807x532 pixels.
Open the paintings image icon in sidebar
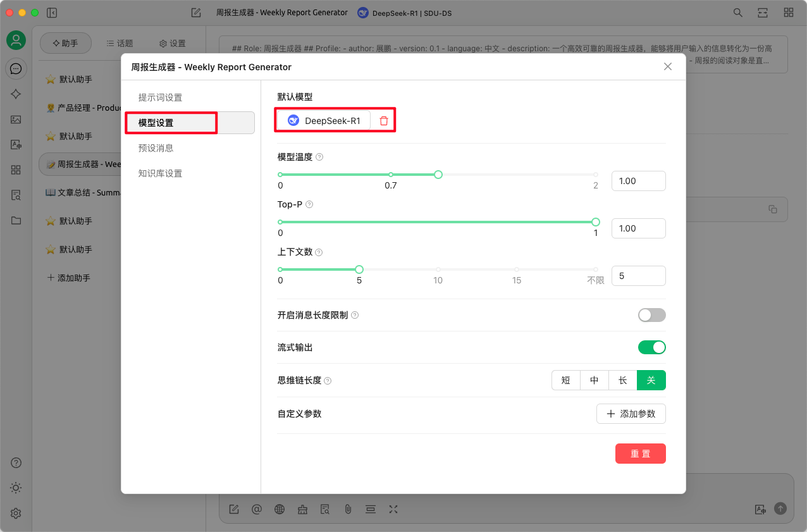[16, 119]
